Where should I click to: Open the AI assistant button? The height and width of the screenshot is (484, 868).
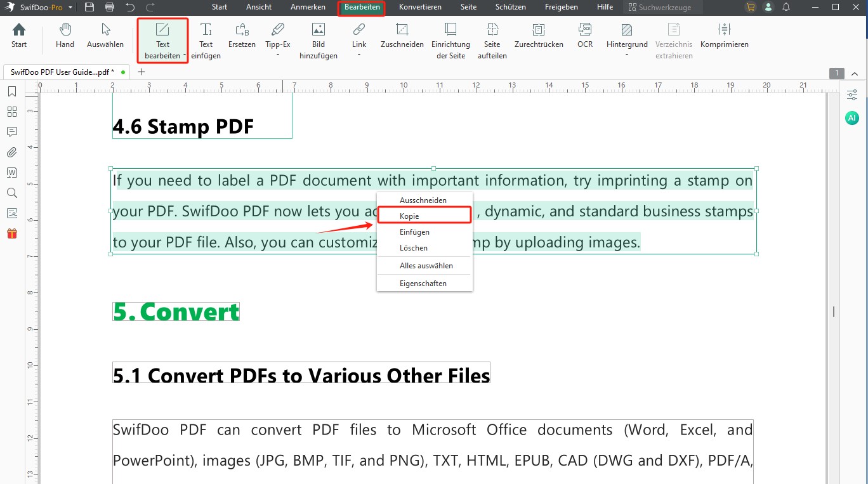click(852, 118)
